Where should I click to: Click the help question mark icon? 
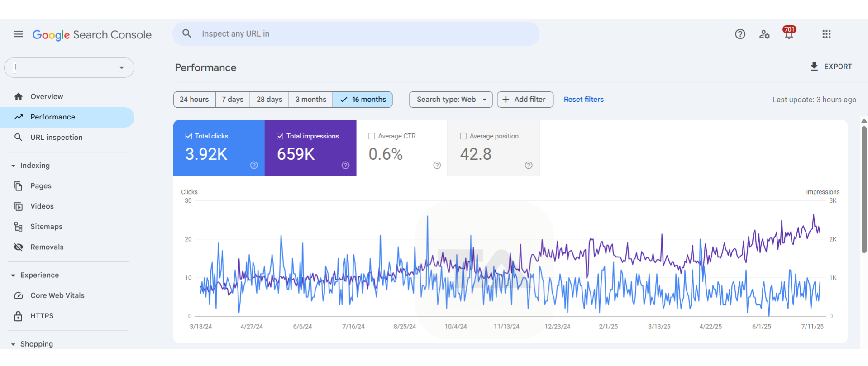(x=740, y=34)
